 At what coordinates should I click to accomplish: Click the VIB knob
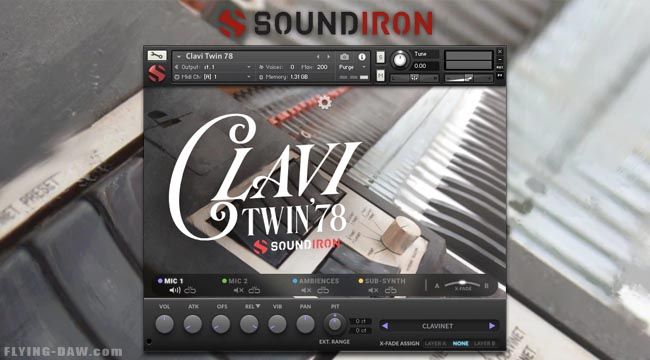pyautogui.click(x=277, y=324)
